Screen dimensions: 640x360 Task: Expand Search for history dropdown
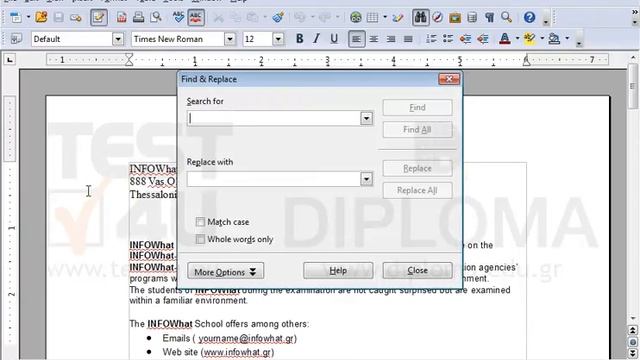367,118
